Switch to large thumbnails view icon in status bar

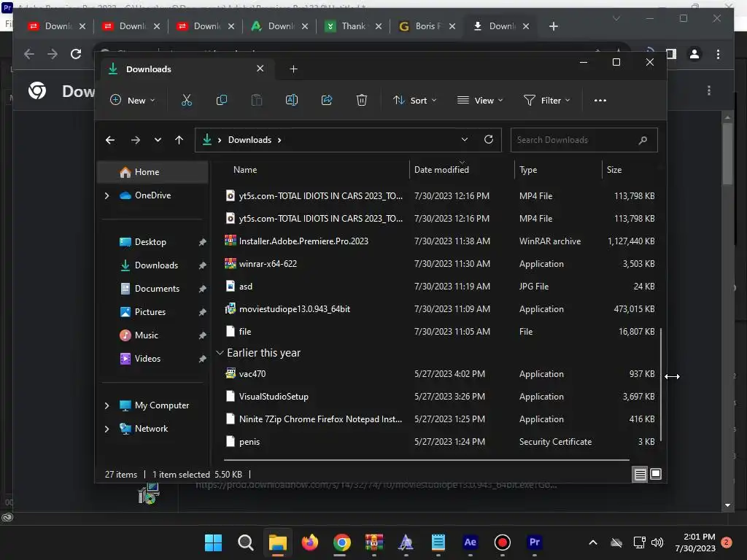tap(656, 474)
